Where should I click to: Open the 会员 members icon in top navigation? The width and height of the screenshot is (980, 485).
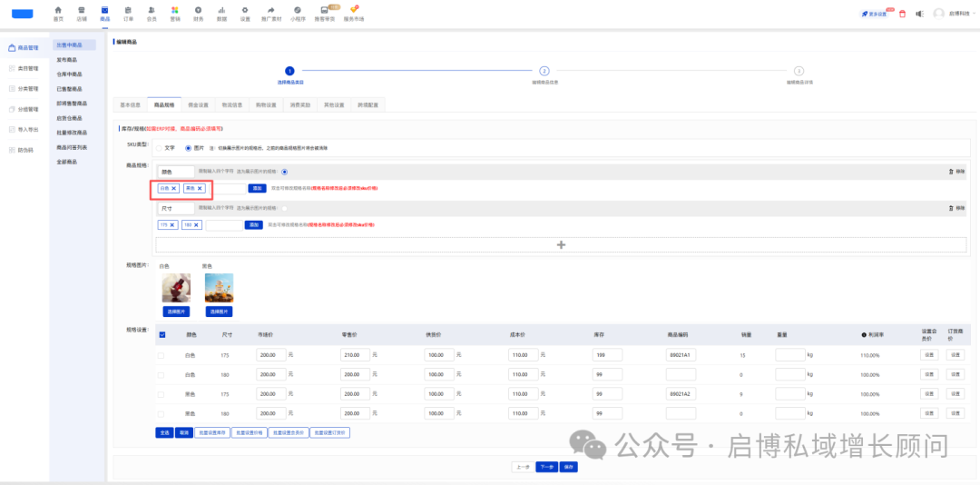(152, 10)
